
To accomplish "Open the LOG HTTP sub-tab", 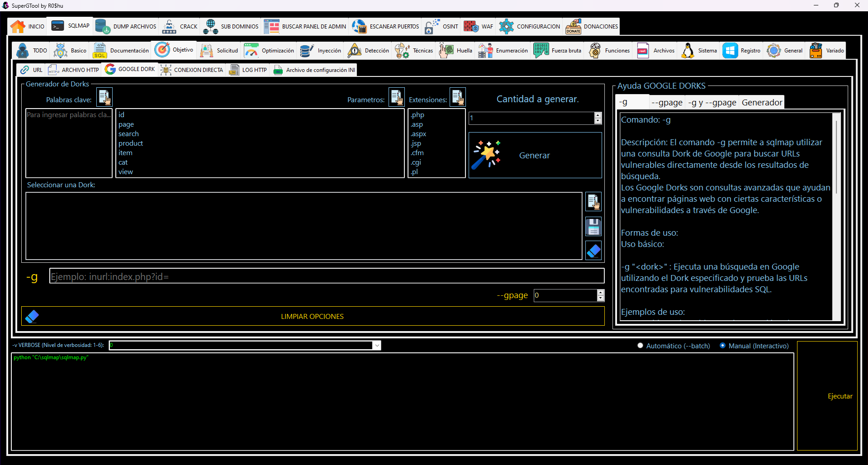I will coord(248,70).
